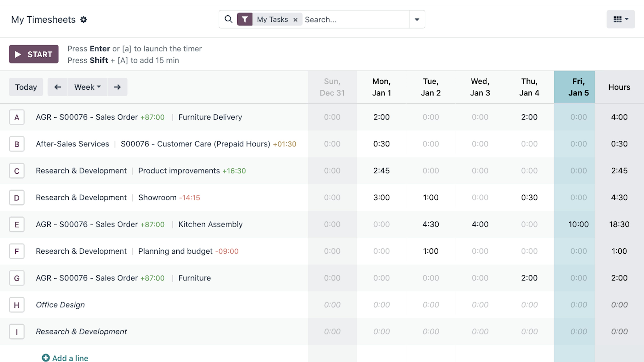Select timer shortcut A for Furniture Delivery
The width and height of the screenshot is (644, 362).
[x=17, y=117]
